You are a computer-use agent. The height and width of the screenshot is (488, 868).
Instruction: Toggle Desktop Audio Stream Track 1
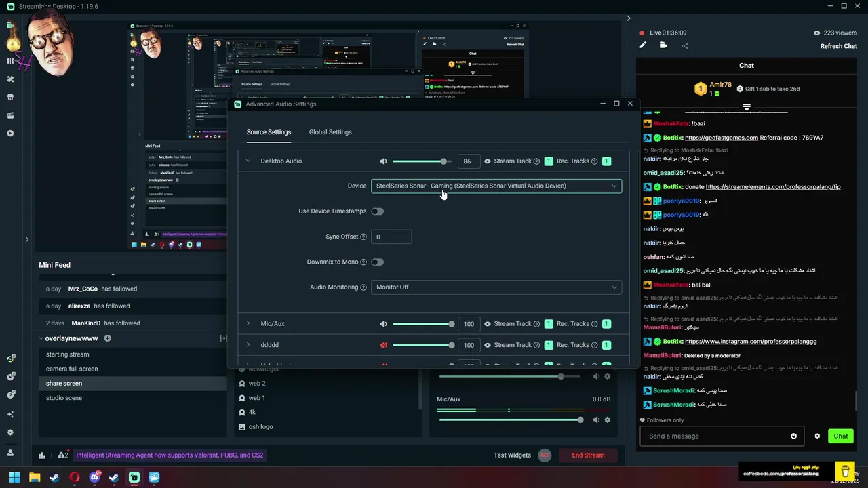pos(549,161)
